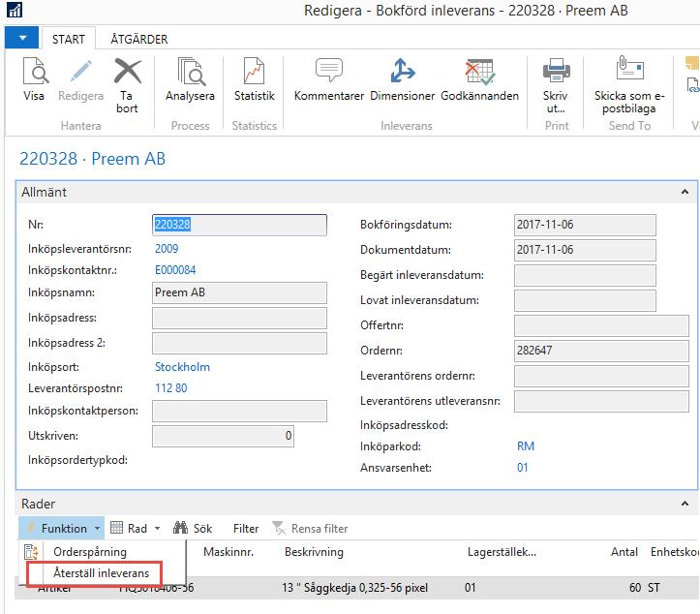Collapse the Rader section
Image resolution: width=700 pixels, height=614 pixels.
coord(685,504)
